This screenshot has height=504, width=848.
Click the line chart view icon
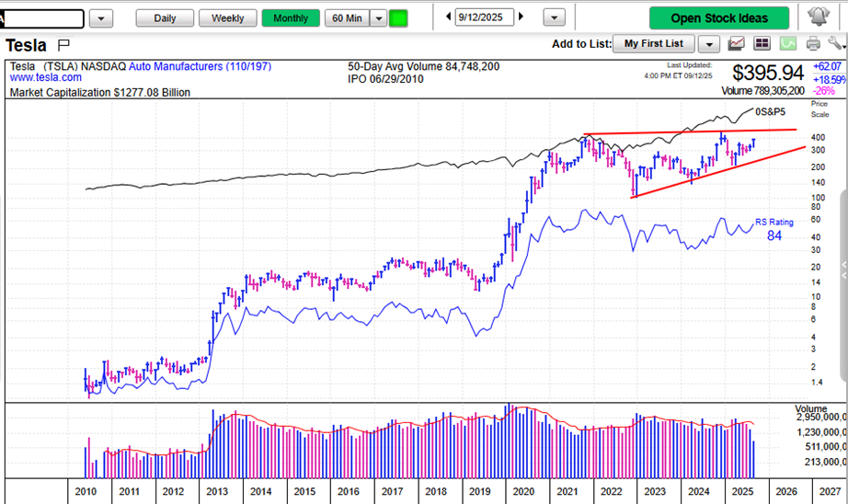(x=736, y=43)
